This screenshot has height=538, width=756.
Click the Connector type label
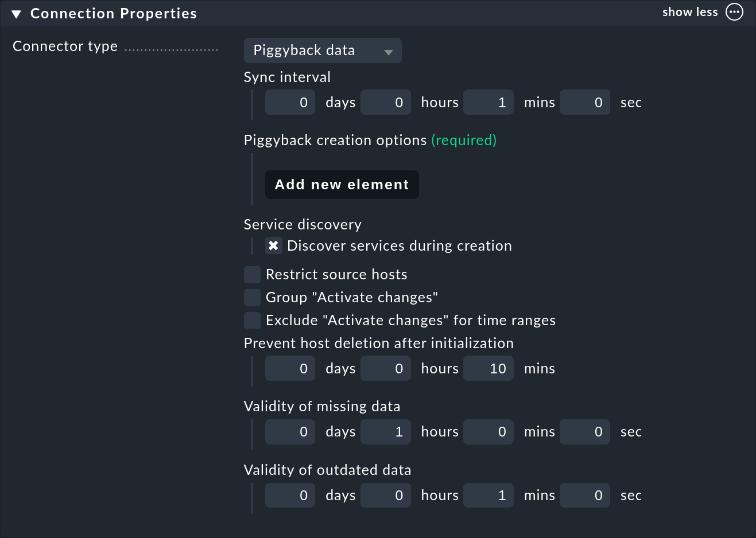pos(65,46)
